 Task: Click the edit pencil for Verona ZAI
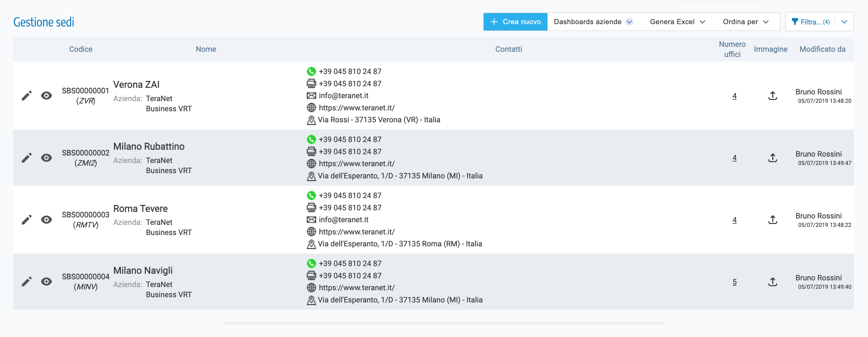[27, 96]
